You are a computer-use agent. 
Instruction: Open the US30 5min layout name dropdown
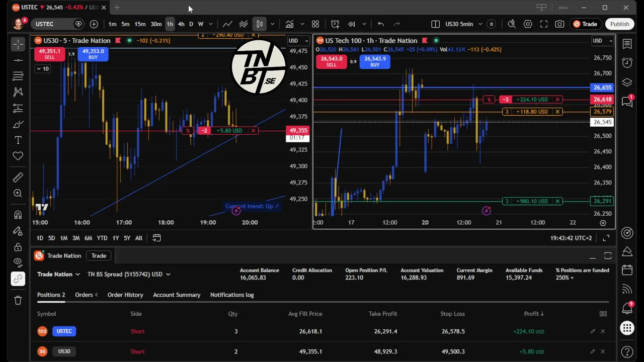(x=480, y=24)
